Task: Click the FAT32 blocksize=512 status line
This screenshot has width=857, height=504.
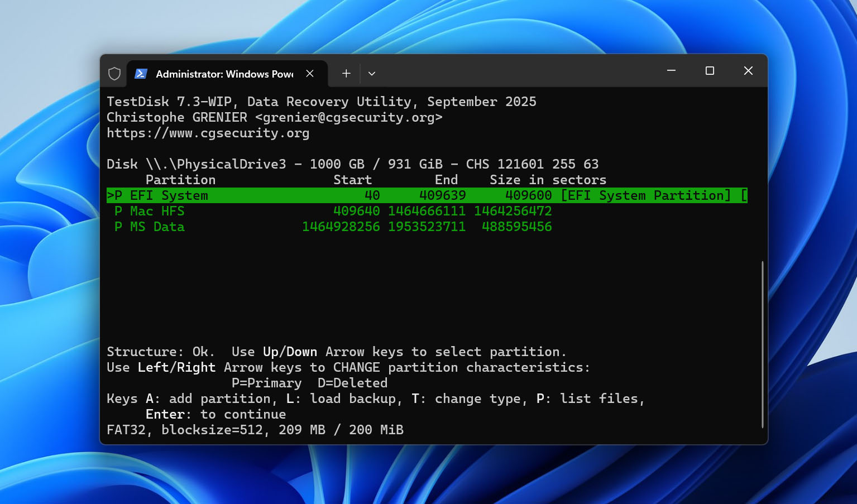Action: (255, 430)
